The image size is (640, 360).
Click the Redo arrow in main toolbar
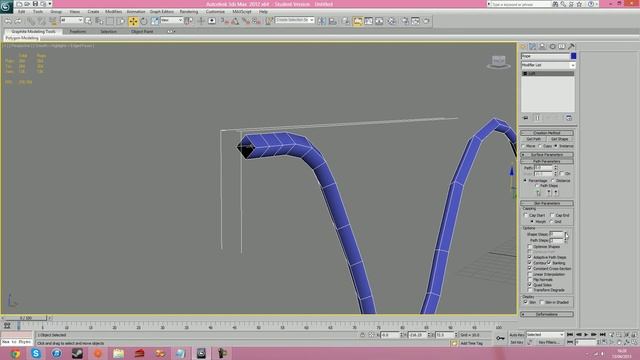pyautogui.click(x=18, y=21)
